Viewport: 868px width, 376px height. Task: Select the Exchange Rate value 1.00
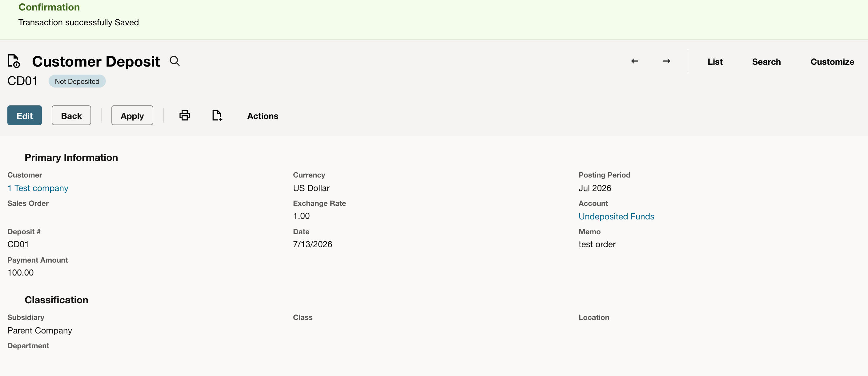pos(301,216)
